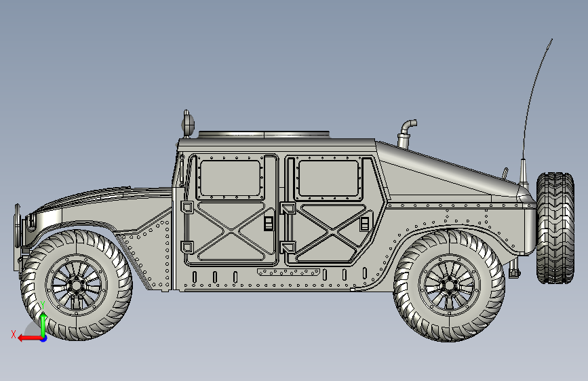Image resolution: width=588 pixels, height=381 pixels.
Task: Select the rear door window pane
Action: coord(328,178)
